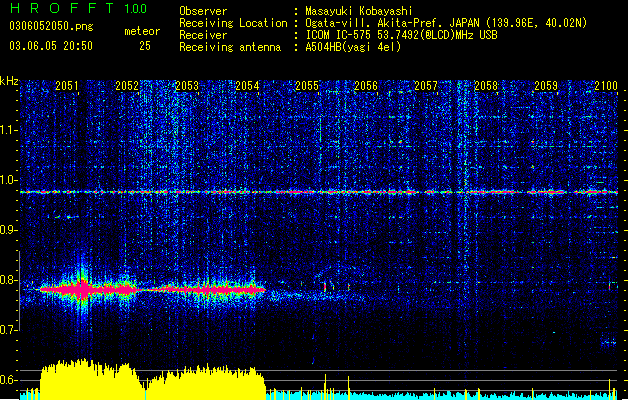Select the 2053 time label
This screenshot has width=629, height=400.
[x=187, y=85]
